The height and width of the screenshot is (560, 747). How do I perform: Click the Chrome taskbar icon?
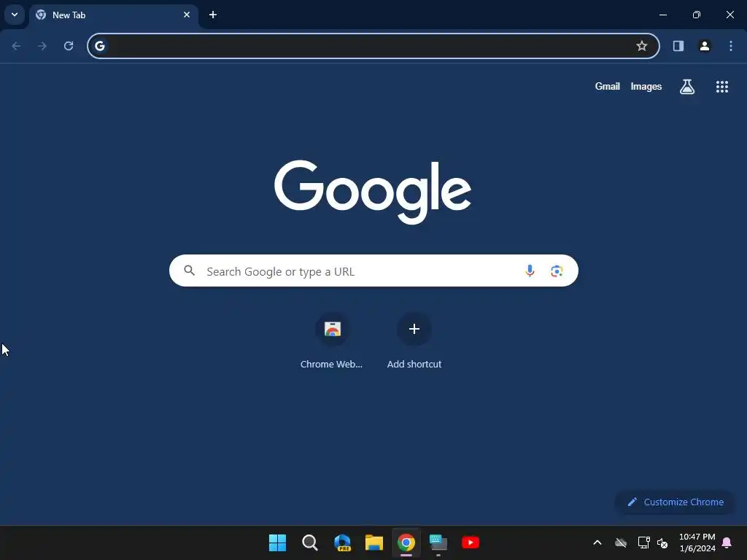(406, 542)
